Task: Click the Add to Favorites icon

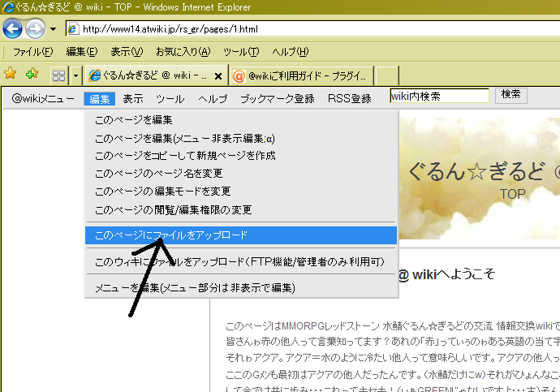Action: tap(31, 74)
